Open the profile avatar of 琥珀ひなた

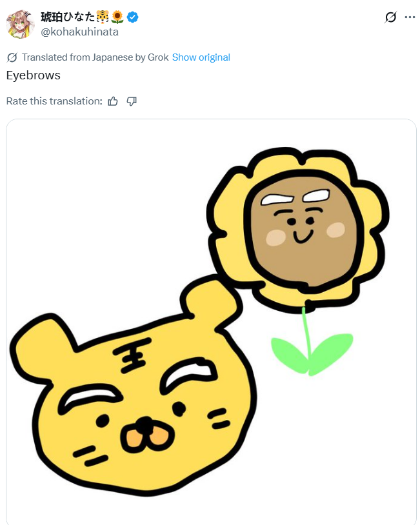(20, 24)
